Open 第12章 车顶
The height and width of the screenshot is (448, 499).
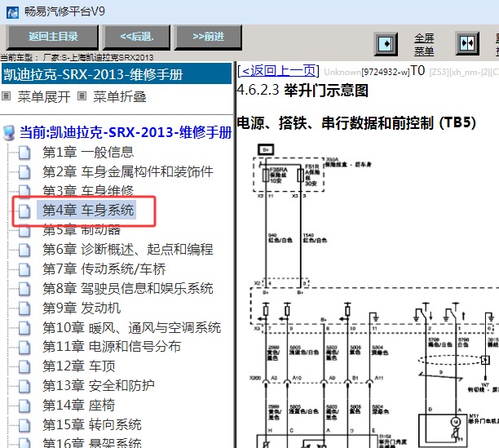79,366
